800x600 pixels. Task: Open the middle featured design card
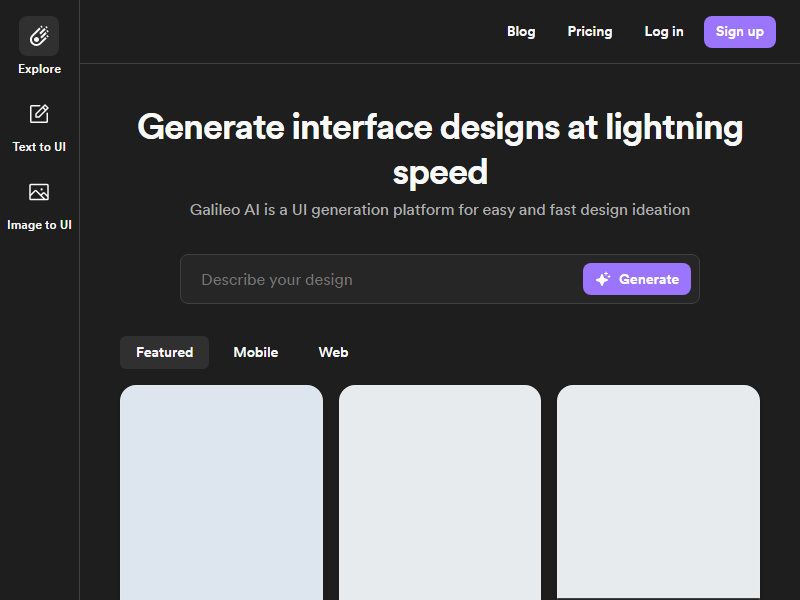[x=440, y=492]
